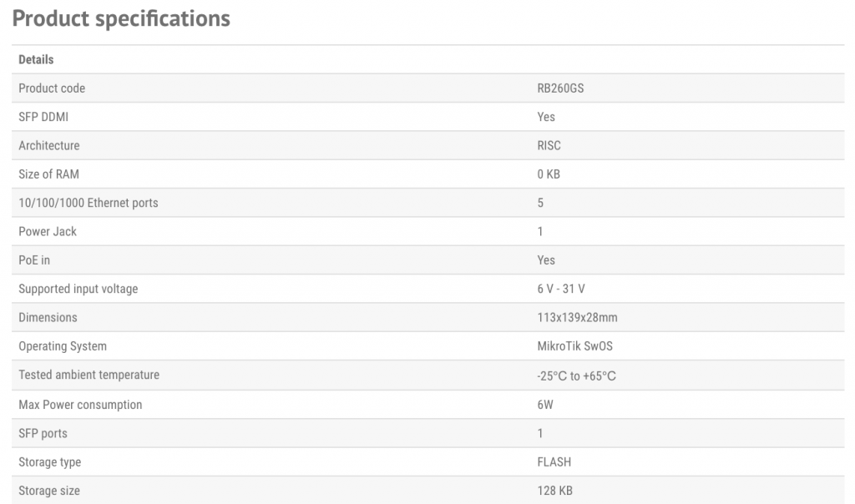Click the 10/100/1000 Ethernet ports label
Viewport: 855px width, 504px height.
click(89, 203)
